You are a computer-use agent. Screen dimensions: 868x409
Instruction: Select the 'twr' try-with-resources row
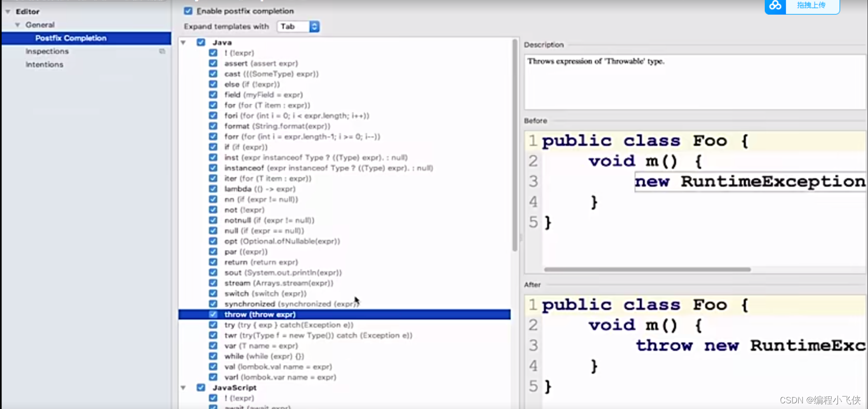click(345, 335)
